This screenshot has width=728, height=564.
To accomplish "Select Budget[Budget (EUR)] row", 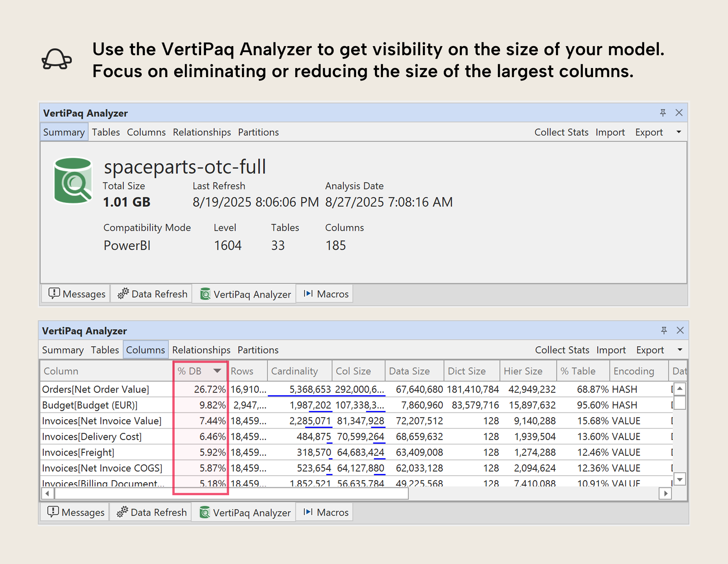I will coord(357,405).
